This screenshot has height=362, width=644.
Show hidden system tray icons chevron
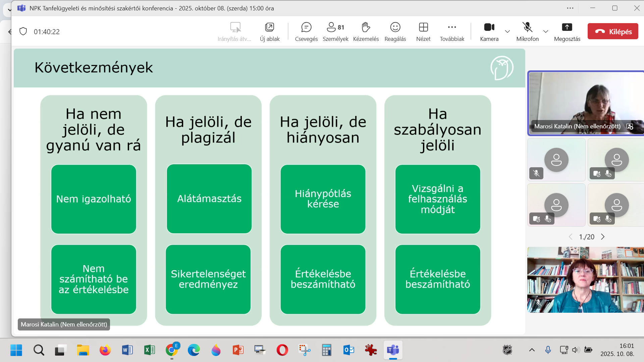click(532, 350)
